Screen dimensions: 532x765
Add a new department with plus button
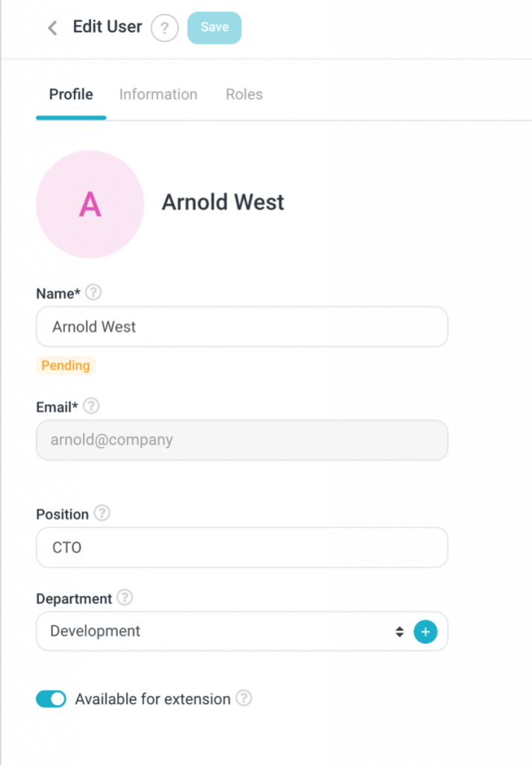425,632
